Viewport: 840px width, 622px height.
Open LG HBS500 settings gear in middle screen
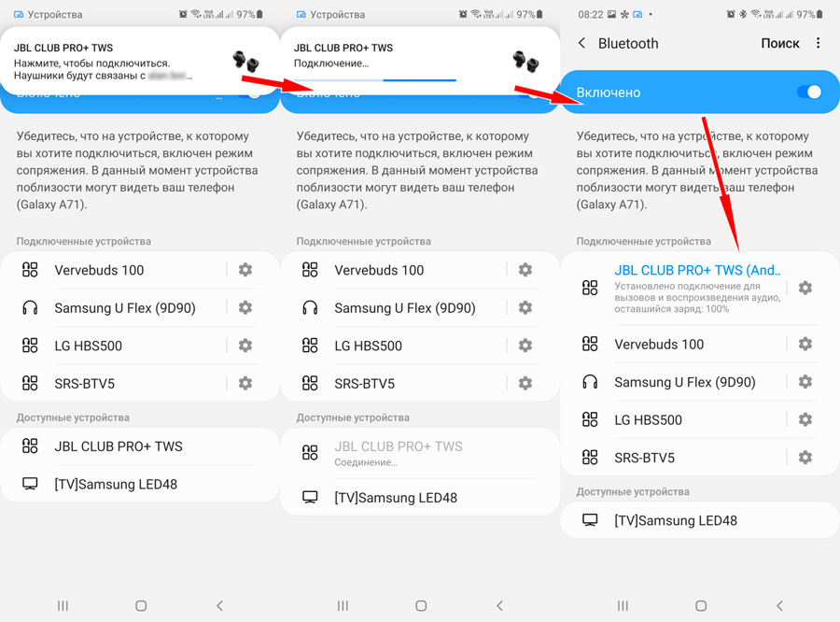click(525, 346)
